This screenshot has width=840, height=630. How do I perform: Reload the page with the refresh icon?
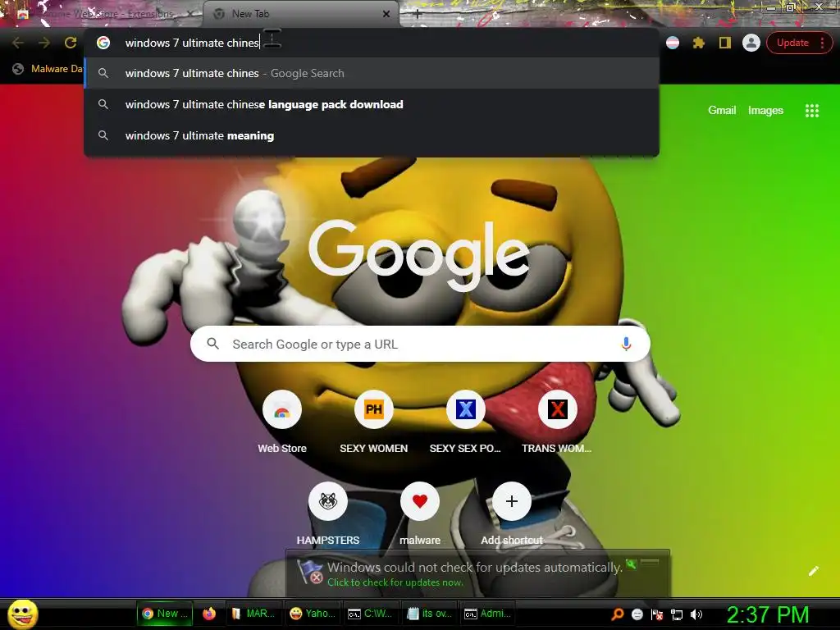[71, 43]
